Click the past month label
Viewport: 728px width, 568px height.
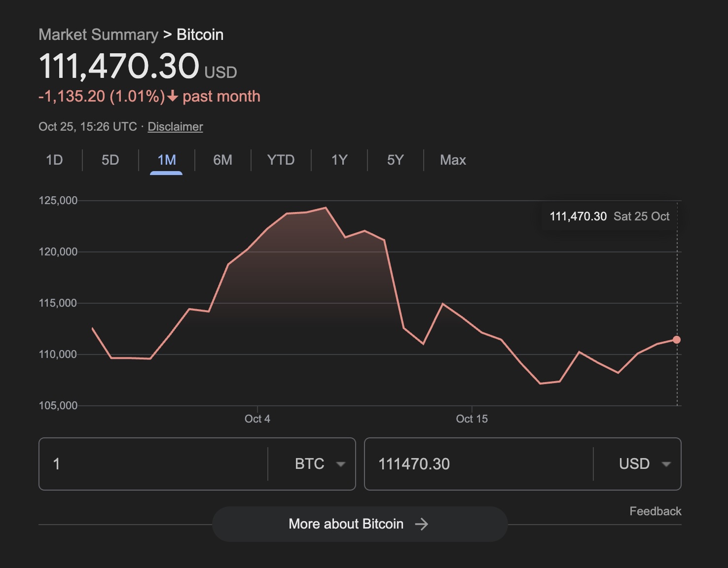[x=221, y=96]
